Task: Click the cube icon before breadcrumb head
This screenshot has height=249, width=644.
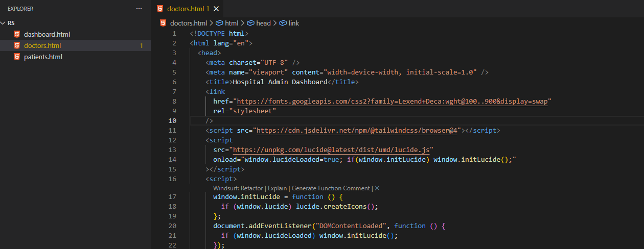Action: (250, 23)
